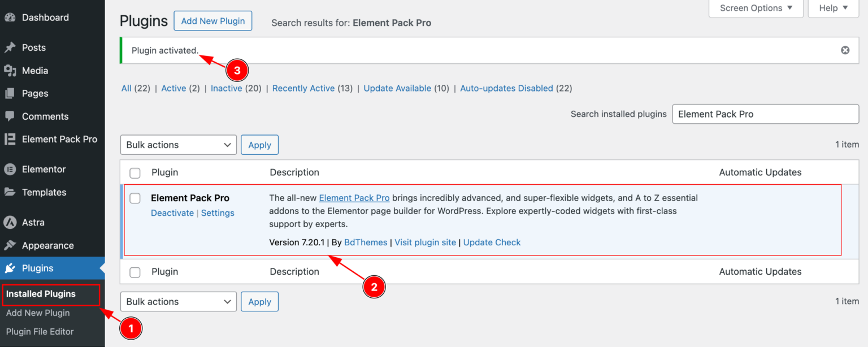Expand the Help dropdown
Image resolution: width=868 pixels, height=347 pixels.
click(833, 8)
